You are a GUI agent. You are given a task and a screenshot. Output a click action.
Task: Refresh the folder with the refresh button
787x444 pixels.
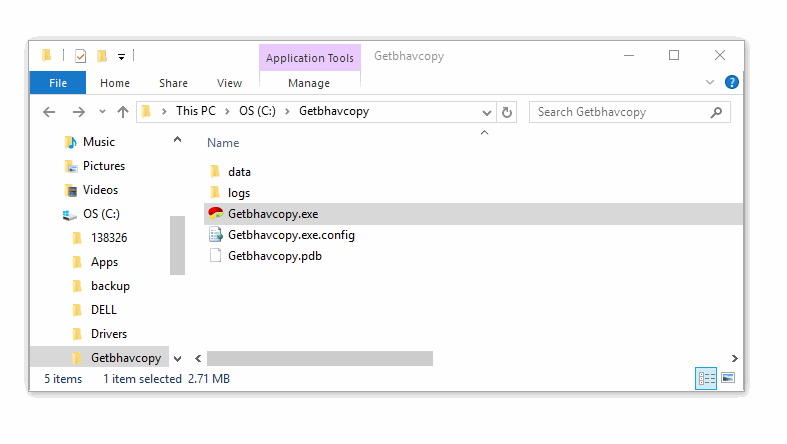click(x=507, y=112)
